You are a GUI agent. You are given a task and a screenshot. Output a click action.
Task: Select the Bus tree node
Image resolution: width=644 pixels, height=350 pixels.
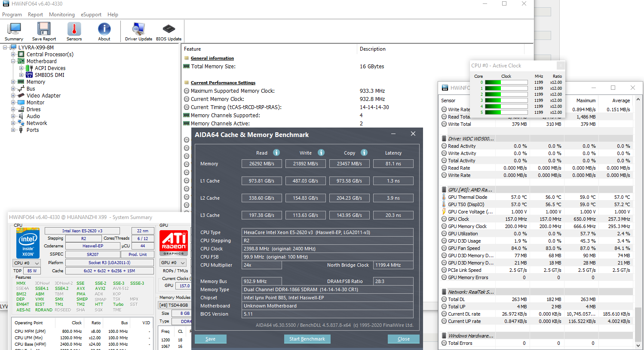coord(31,89)
